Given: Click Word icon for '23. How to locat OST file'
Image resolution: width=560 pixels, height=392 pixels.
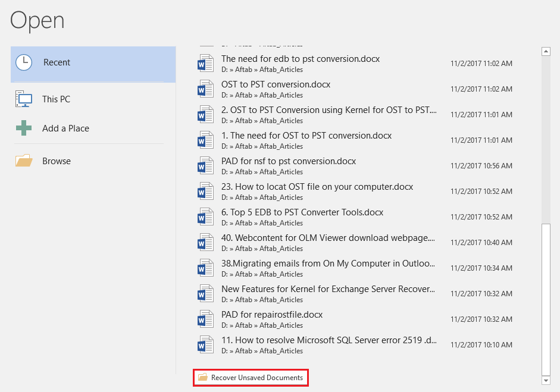Looking at the screenshot, I should click(206, 192).
